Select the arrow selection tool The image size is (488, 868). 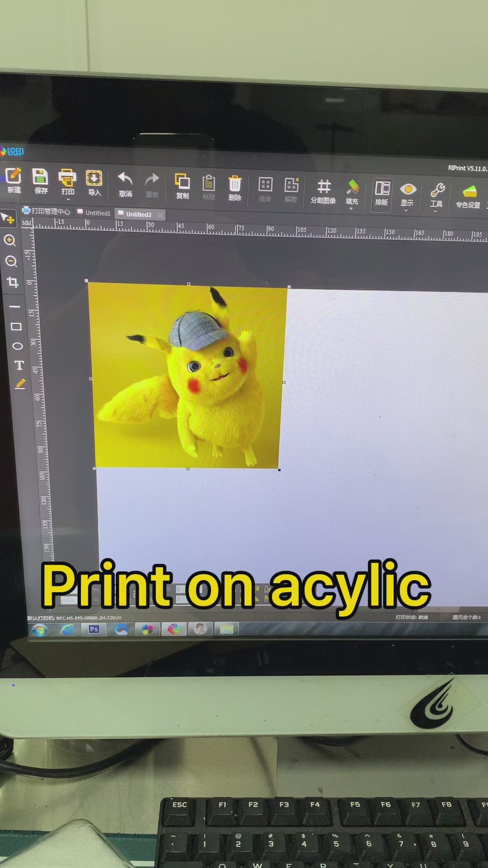7,218
